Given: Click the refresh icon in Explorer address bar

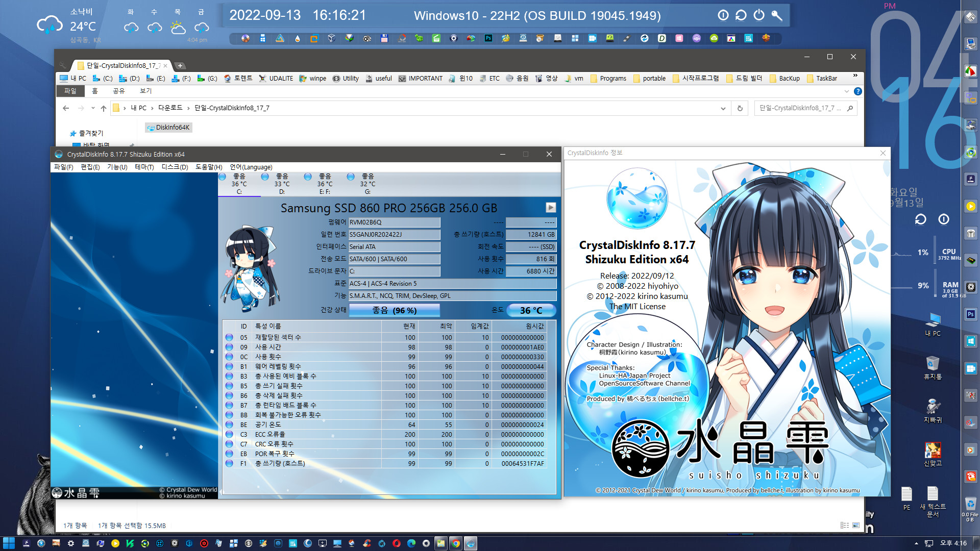Looking at the screenshot, I should click(x=740, y=108).
